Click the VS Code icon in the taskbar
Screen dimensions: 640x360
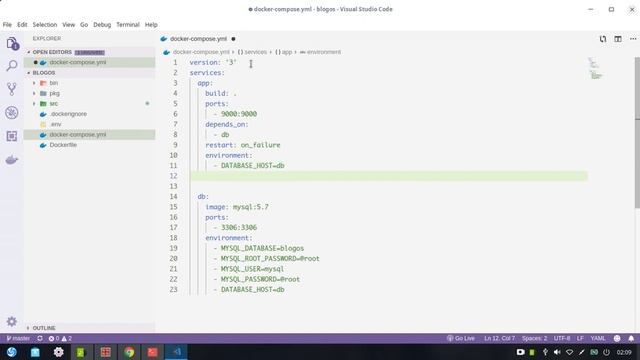tap(176, 352)
